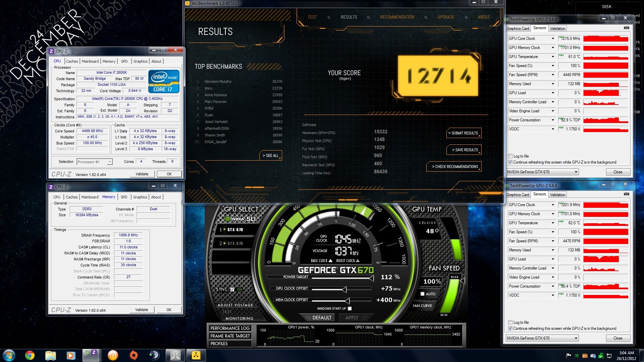644x362 pixels.
Task: Toggle AUTO fan speed checkbox
Action: coord(423,294)
